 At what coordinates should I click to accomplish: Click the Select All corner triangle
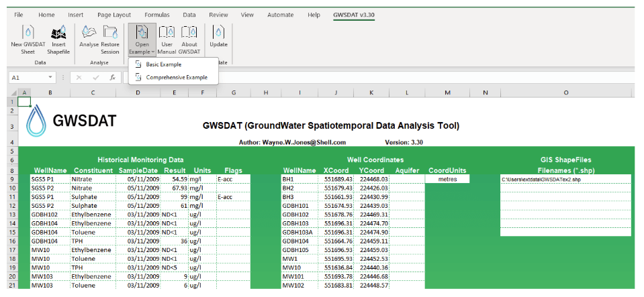point(14,93)
